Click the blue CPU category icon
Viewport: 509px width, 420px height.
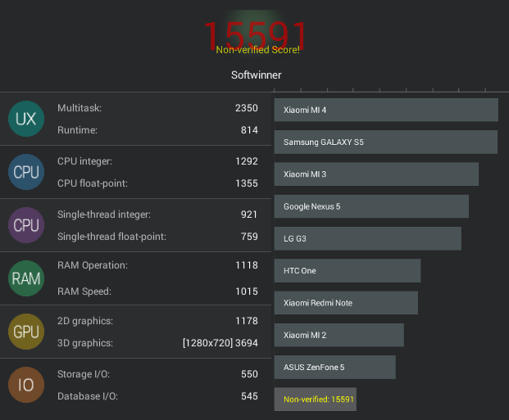(26, 172)
